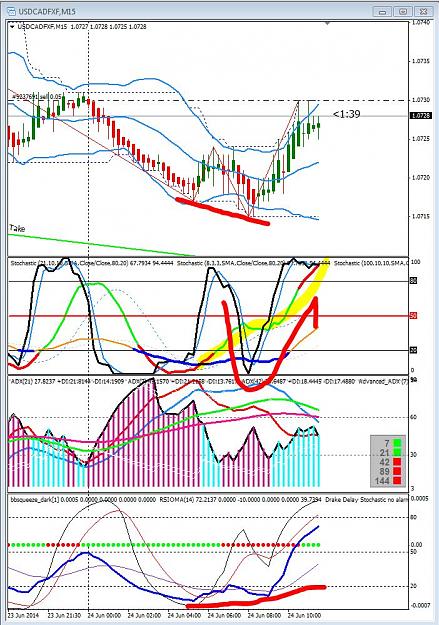This screenshot has height=625, width=439.
Task: Click the 30 level label in ADX pane
Action: [414, 455]
